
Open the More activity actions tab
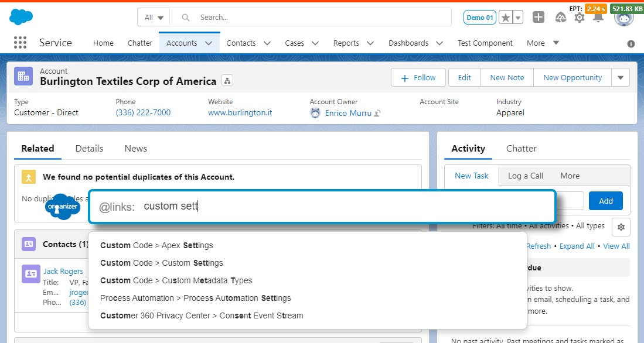pos(570,176)
